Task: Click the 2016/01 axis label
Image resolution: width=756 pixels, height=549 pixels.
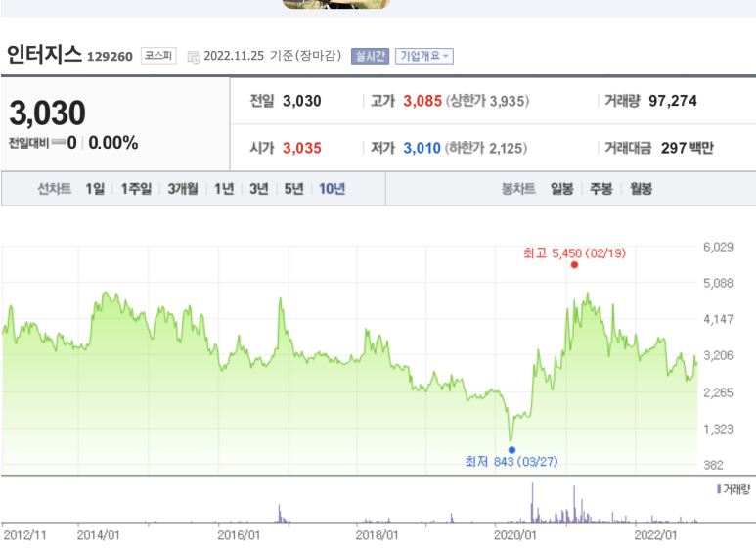Action: coord(239,535)
